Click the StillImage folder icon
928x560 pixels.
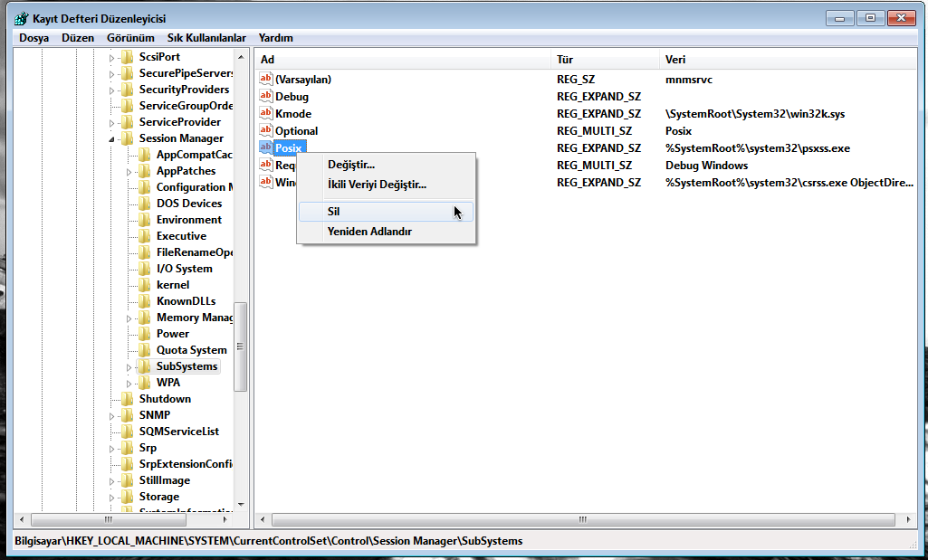coord(128,480)
